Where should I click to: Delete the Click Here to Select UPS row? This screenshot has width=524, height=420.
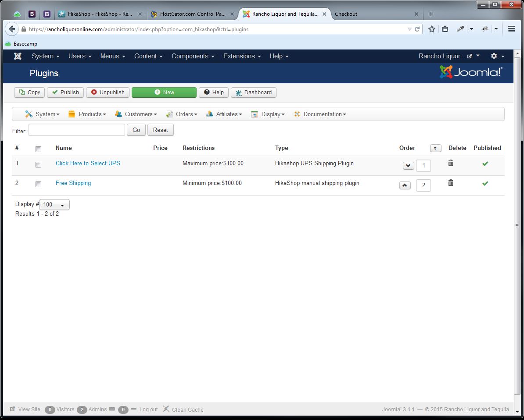pyautogui.click(x=450, y=163)
